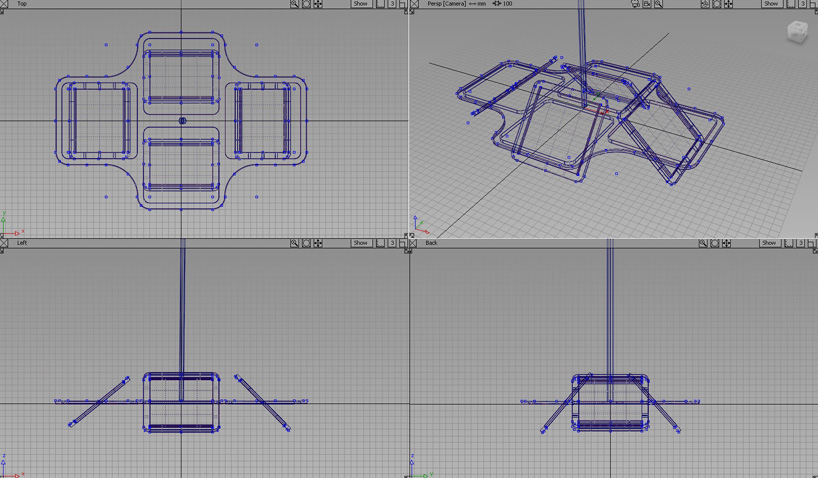
Task: Toggle the grid button in Persp view
Action: tap(791, 4)
